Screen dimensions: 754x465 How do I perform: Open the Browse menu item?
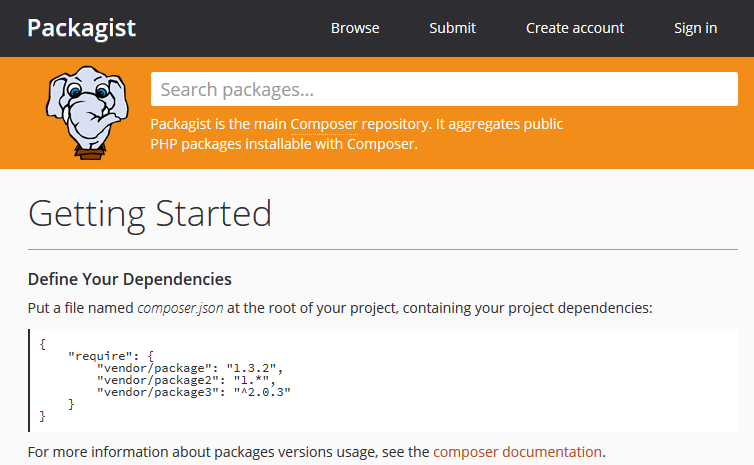[355, 28]
